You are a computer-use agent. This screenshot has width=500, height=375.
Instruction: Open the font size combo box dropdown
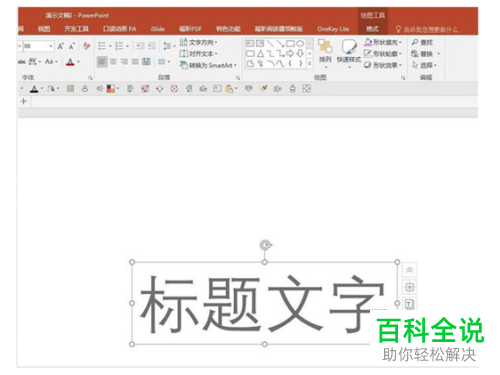coord(50,46)
